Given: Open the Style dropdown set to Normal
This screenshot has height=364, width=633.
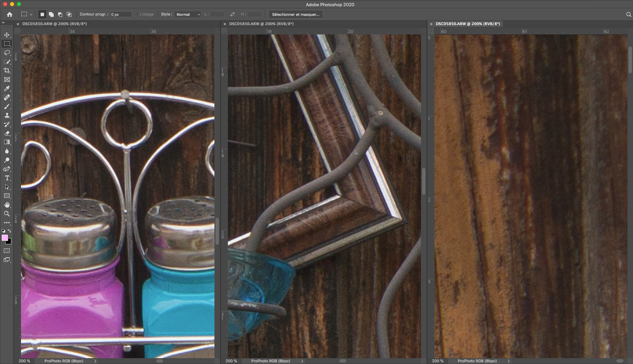Looking at the screenshot, I should click(188, 14).
